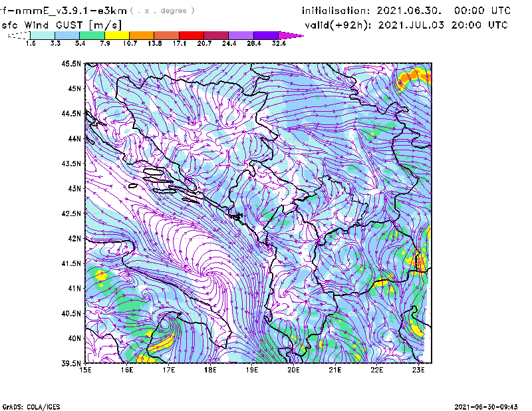Click the 'GrADS: COLA/IGES' credit text
The height and width of the screenshot is (411, 532).
[x=31, y=407]
